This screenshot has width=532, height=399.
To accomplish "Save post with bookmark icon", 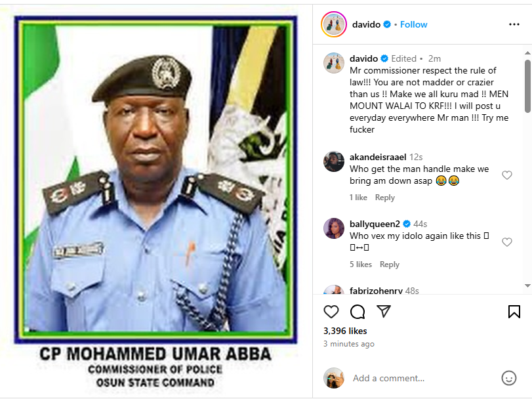I will point(514,311).
